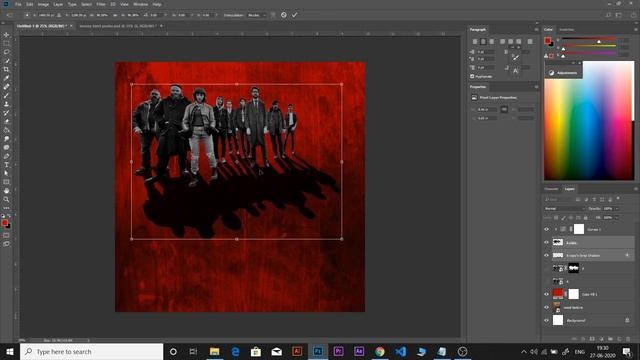Add a new adjustment layer icon

(601, 339)
